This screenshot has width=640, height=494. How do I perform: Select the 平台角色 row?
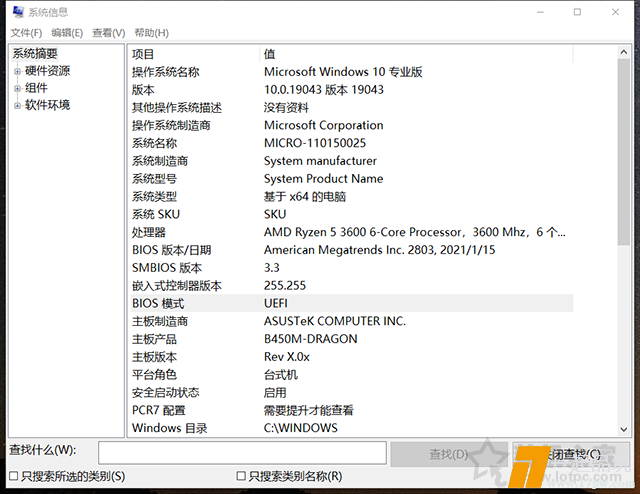click(x=351, y=375)
